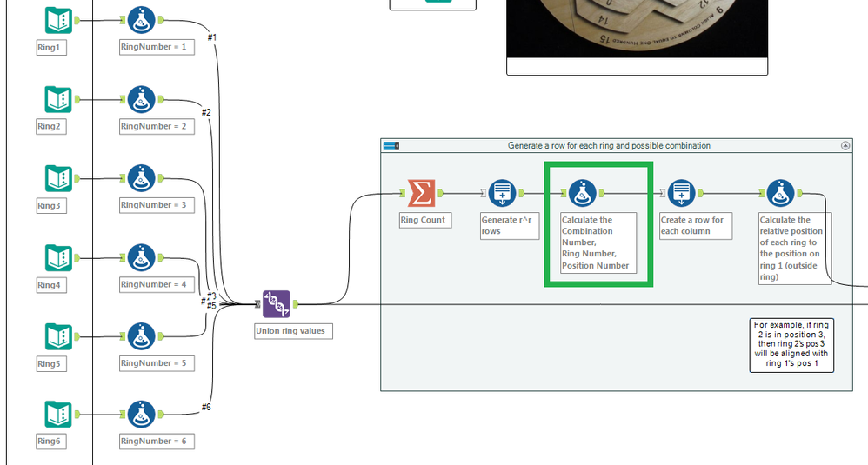Click the RingNumber = 4 formula tool

pos(141,258)
